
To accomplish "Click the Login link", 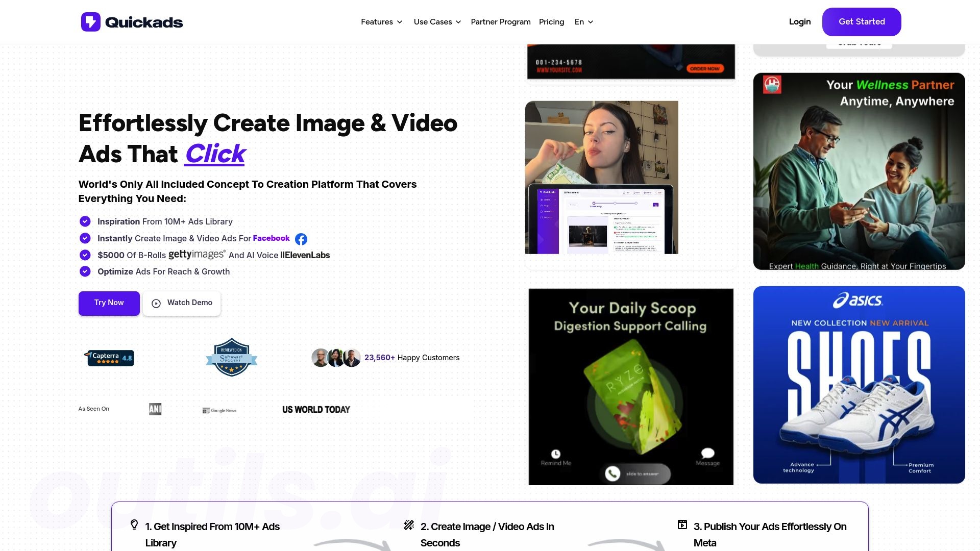I will tap(800, 22).
